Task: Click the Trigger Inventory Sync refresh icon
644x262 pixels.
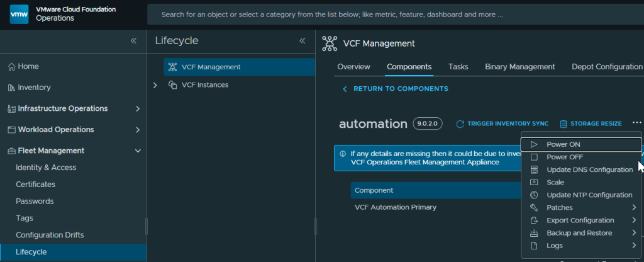Action: click(460, 124)
